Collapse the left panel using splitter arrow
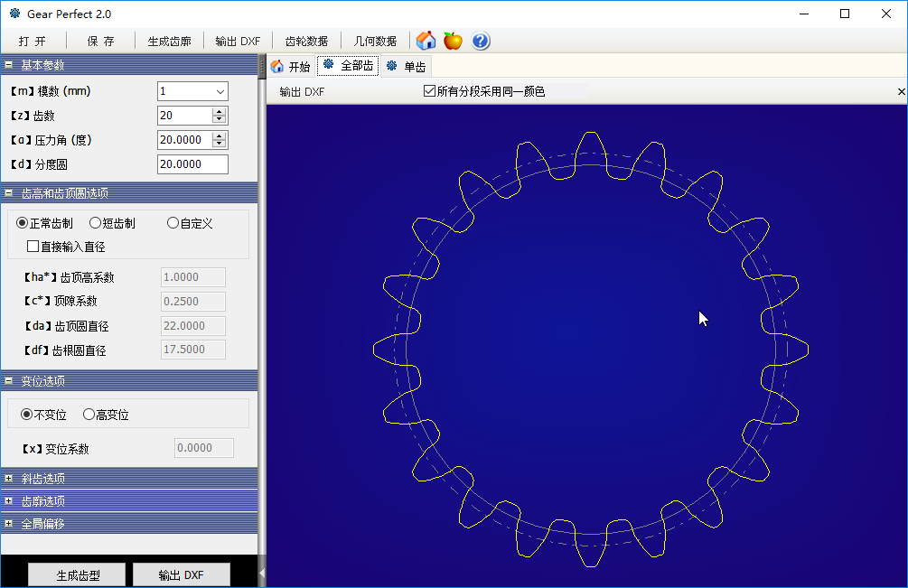Image resolution: width=908 pixels, height=588 pixels. point(262,572)
